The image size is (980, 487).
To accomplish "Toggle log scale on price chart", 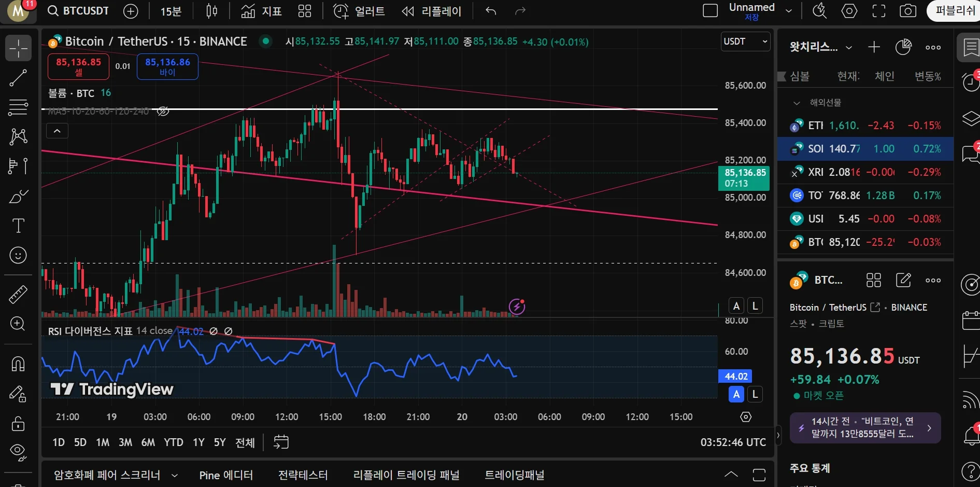I will point(755,305).
